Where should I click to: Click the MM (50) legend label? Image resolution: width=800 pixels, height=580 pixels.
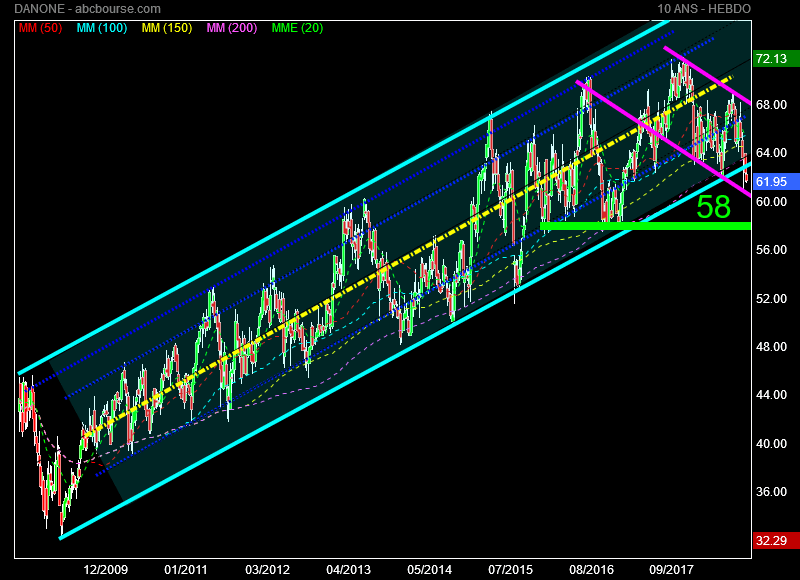pyautogui.click(x=40, y=28)
